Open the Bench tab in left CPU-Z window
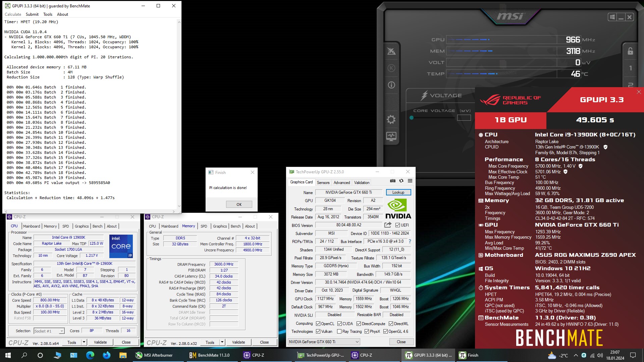The height and width of the screenshot is (362, 644). point(98,226)
